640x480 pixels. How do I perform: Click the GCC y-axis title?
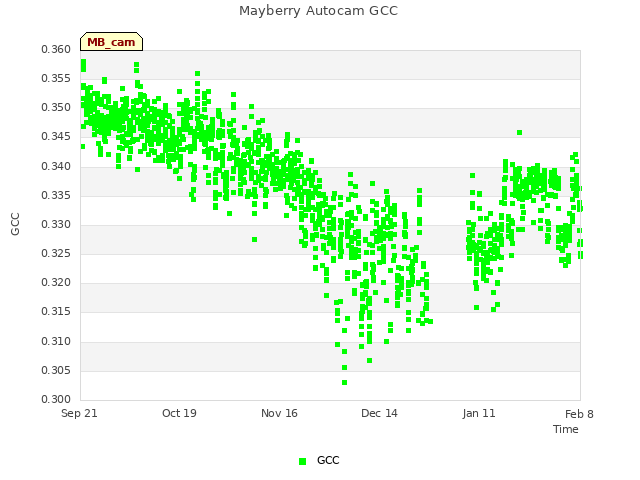point(16,224)
